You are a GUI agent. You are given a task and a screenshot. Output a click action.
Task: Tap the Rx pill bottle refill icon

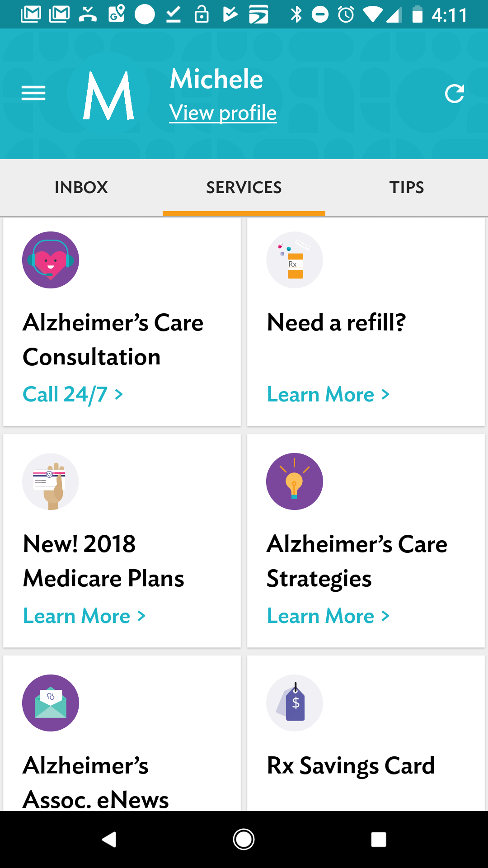[x=295, y=260]
